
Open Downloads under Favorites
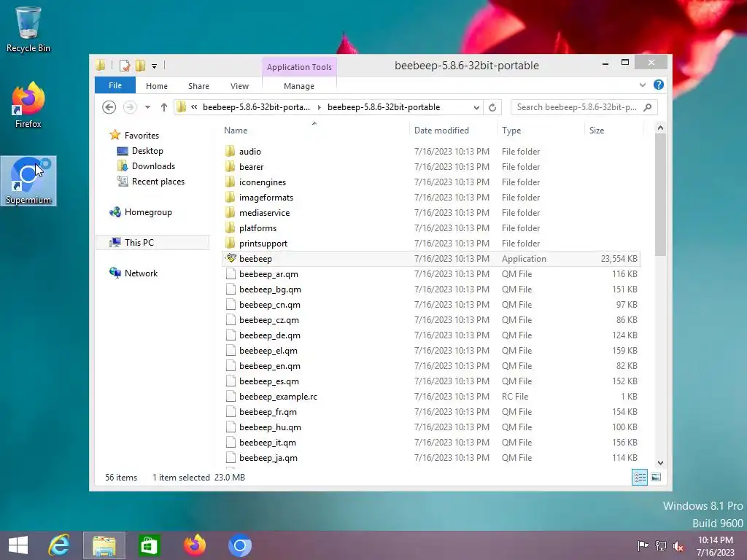(x=153, y=166)
